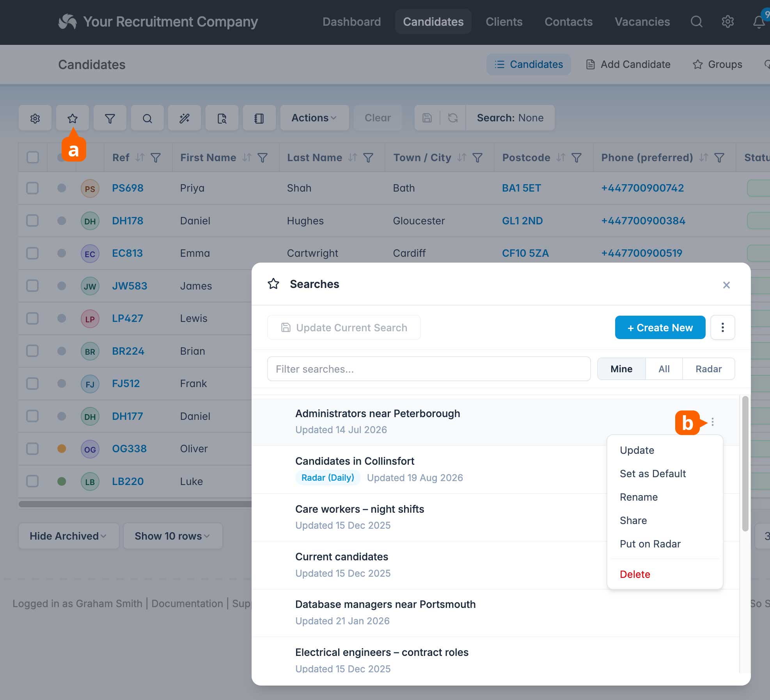Open the notifications bell icon

coord(758,22)
